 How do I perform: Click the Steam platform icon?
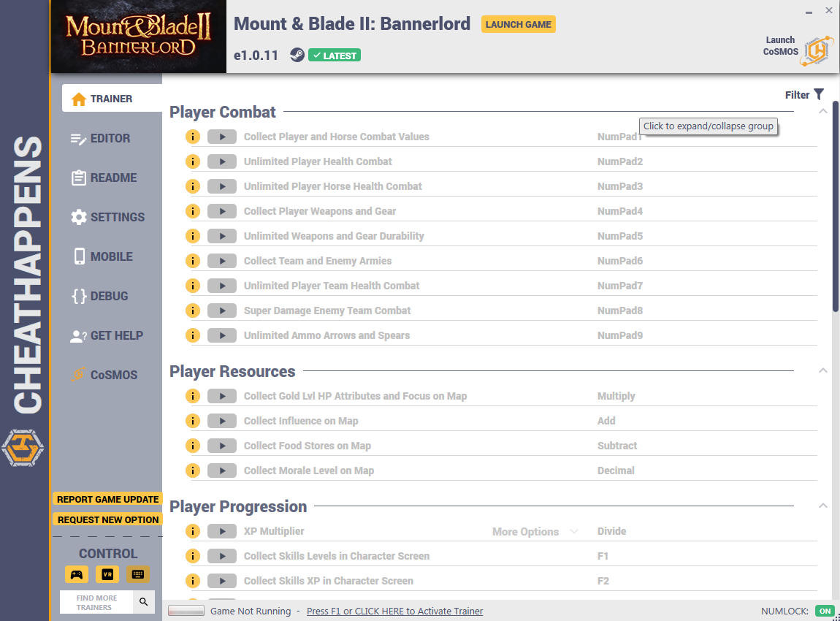pos(297,56)
